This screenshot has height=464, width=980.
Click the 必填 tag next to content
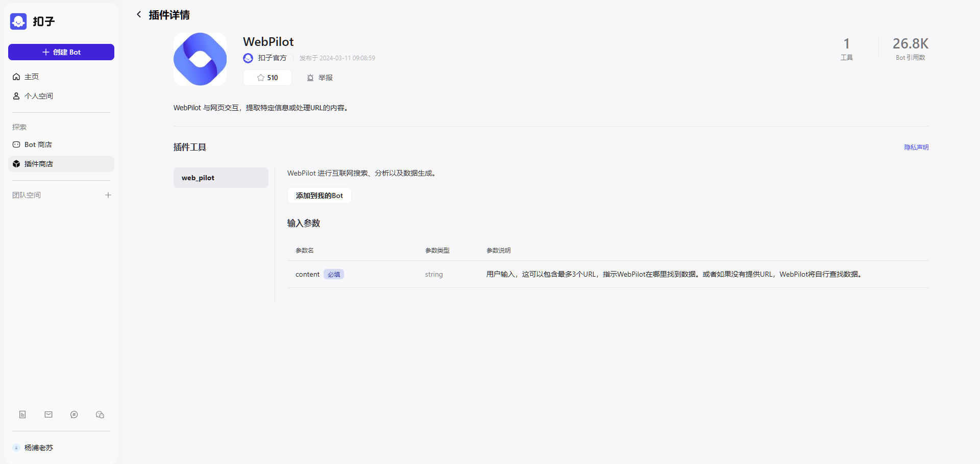click(334, 274)
